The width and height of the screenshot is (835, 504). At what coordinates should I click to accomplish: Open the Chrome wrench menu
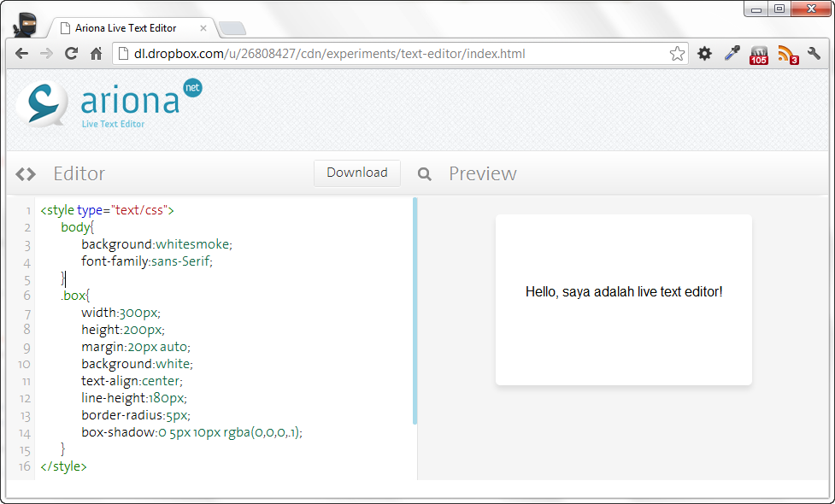[814, 54]
